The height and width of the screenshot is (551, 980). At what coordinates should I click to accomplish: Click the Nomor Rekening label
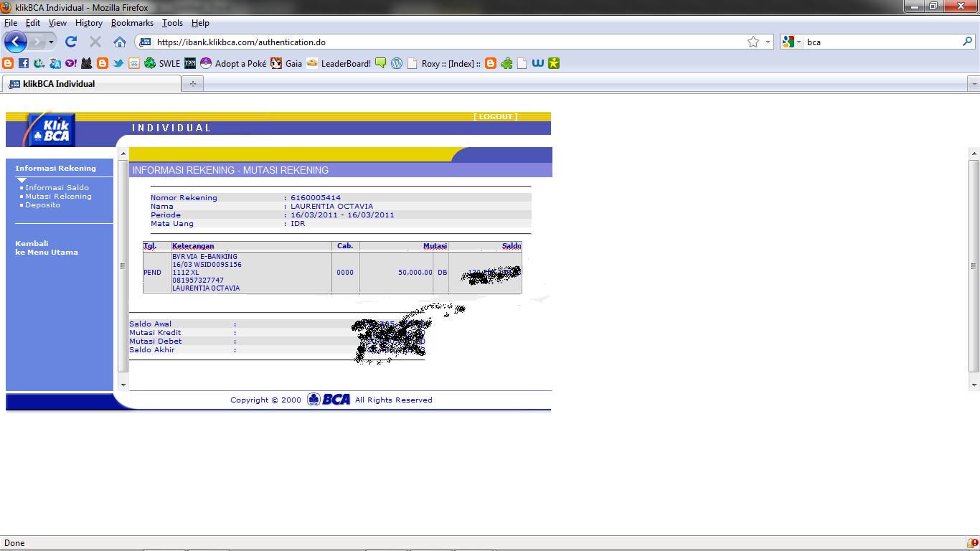pos(184,198)
